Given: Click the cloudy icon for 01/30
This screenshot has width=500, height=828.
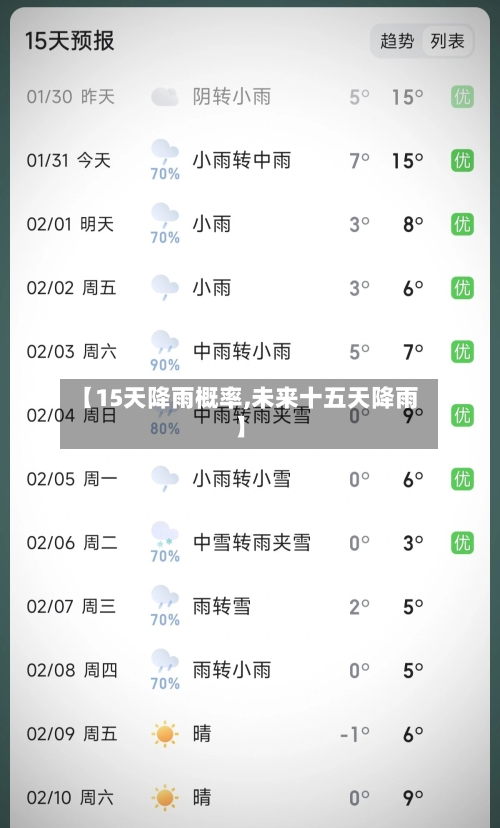Looking at the screenshot, I should 165,97.
